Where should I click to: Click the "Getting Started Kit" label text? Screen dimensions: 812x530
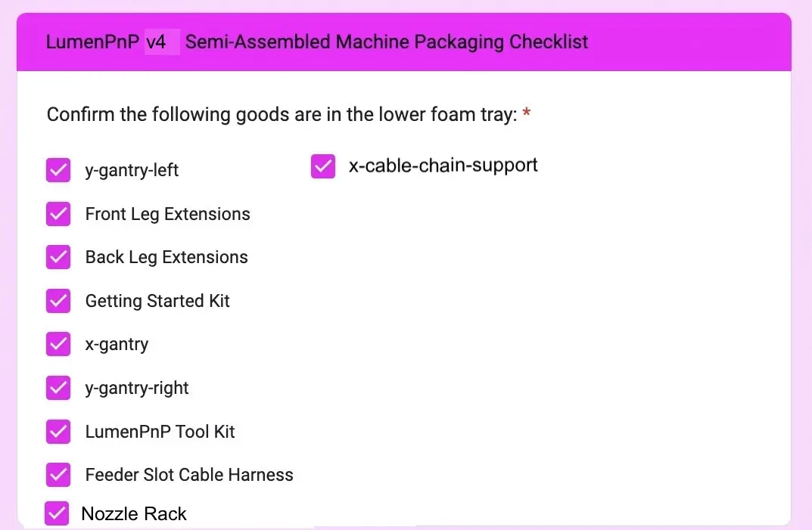157,301
